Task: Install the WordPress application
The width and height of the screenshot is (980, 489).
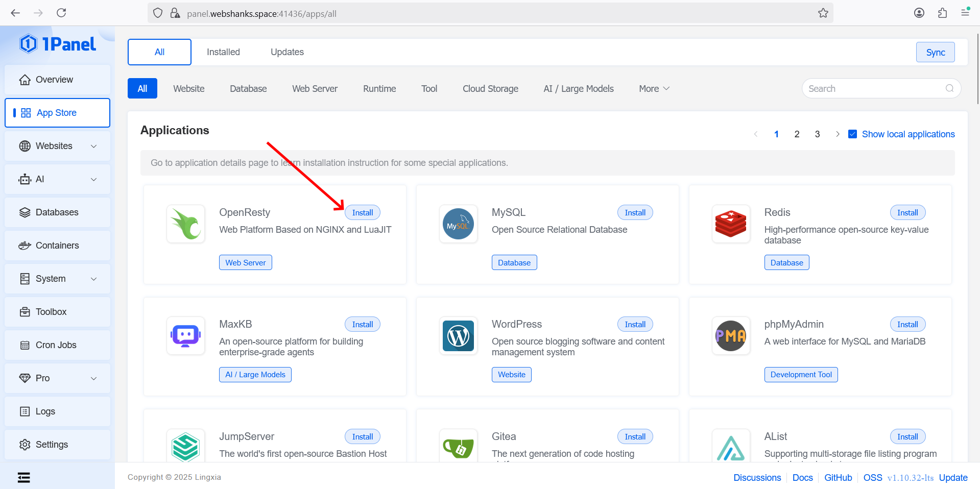Action: click(x=635, y=324)
